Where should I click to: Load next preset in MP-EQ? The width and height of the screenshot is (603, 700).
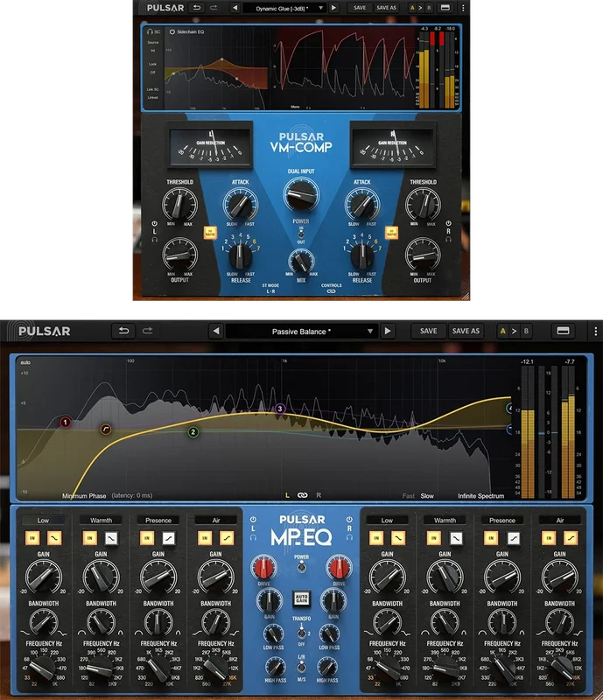387,332
